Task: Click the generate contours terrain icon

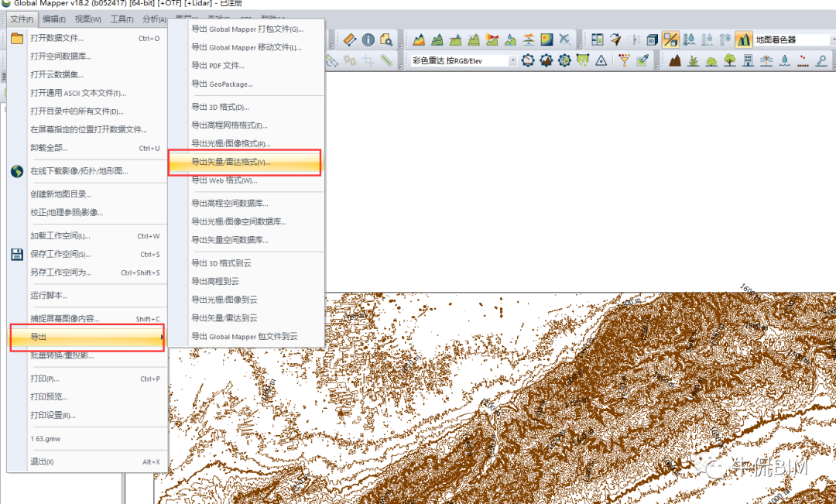Action: (x=437, y=39)
